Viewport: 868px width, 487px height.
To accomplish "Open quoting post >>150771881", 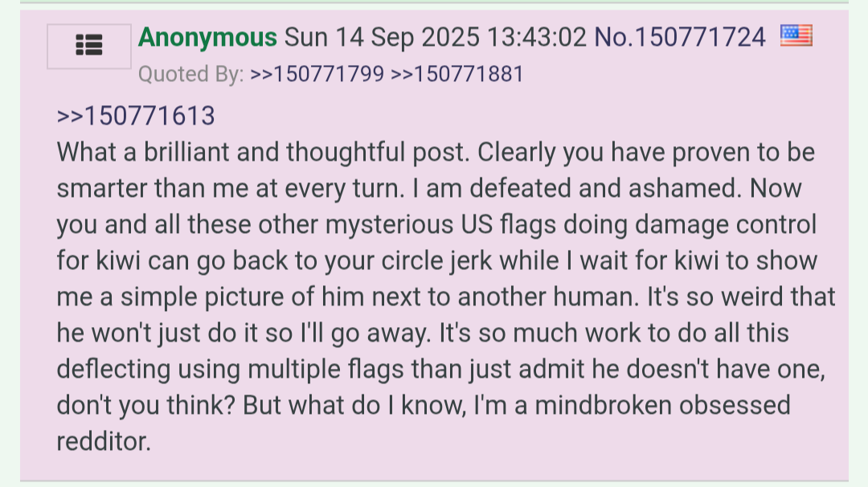I will 457,74.
